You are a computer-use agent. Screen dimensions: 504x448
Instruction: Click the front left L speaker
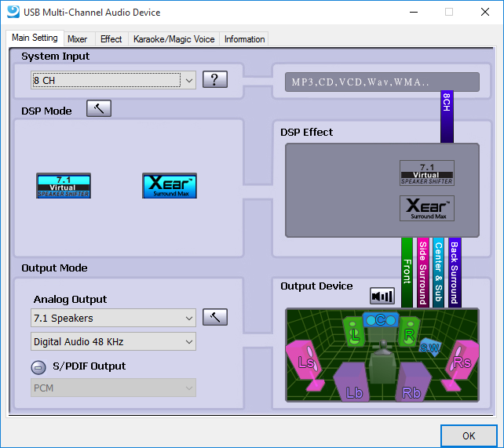pyautogui.click(x=354, y=333)
